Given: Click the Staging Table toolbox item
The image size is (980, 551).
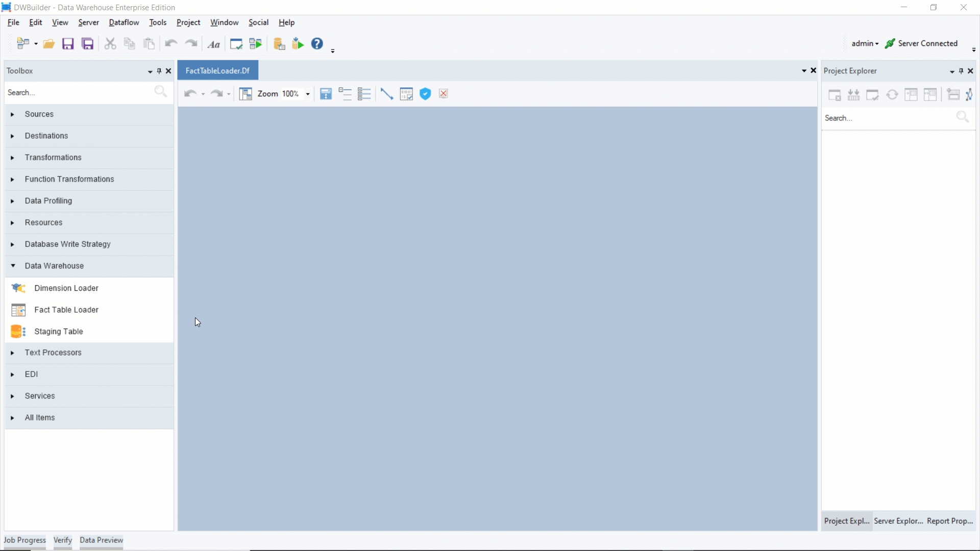Looking at the screenshot, I should (x=59, y=332).
